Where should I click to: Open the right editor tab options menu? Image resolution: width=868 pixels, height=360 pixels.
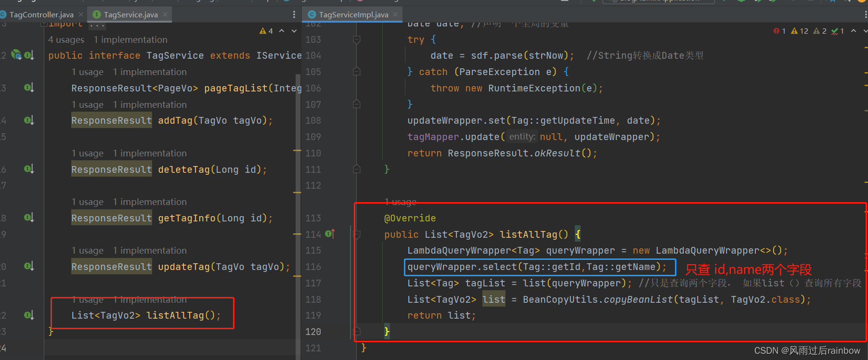tap(866, 14)
